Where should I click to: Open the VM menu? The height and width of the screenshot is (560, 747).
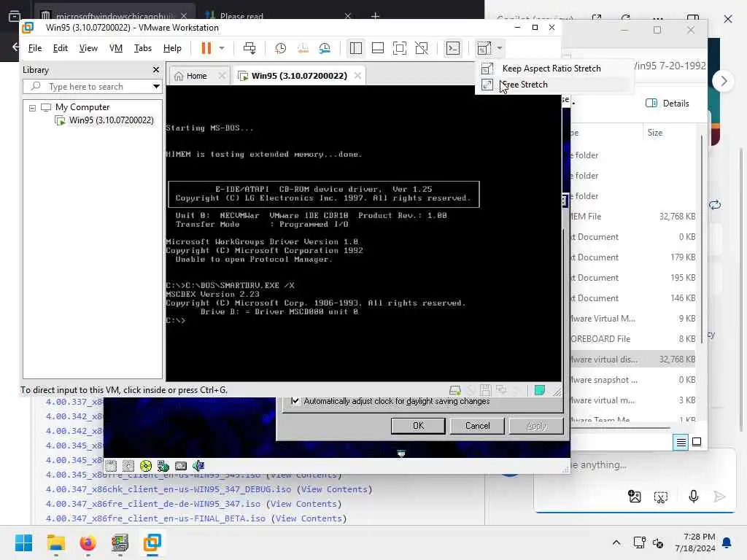click(116, 48)
